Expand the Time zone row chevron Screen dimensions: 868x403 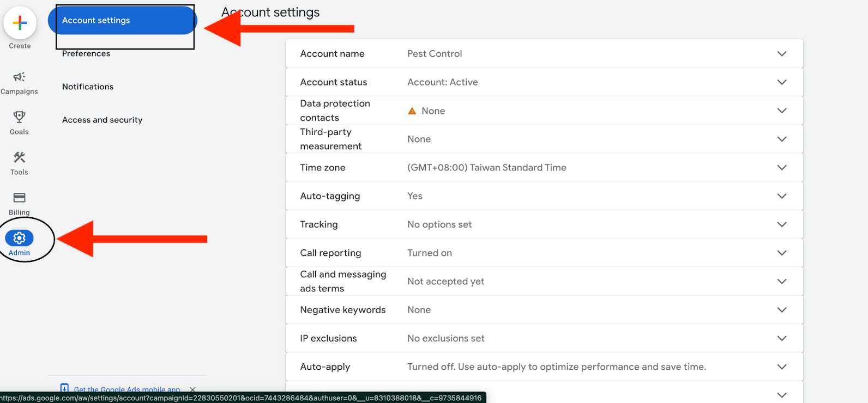tap(782, 167)
